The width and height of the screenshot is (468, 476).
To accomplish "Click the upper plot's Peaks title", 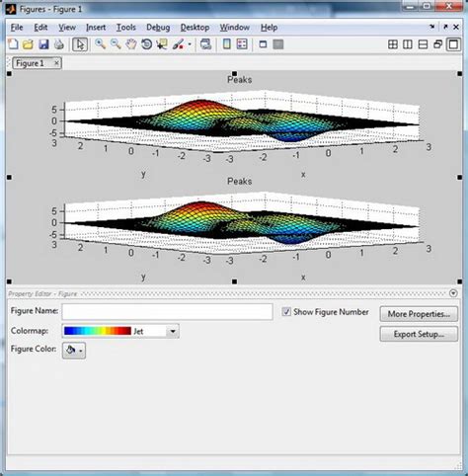I will (240, 79).
